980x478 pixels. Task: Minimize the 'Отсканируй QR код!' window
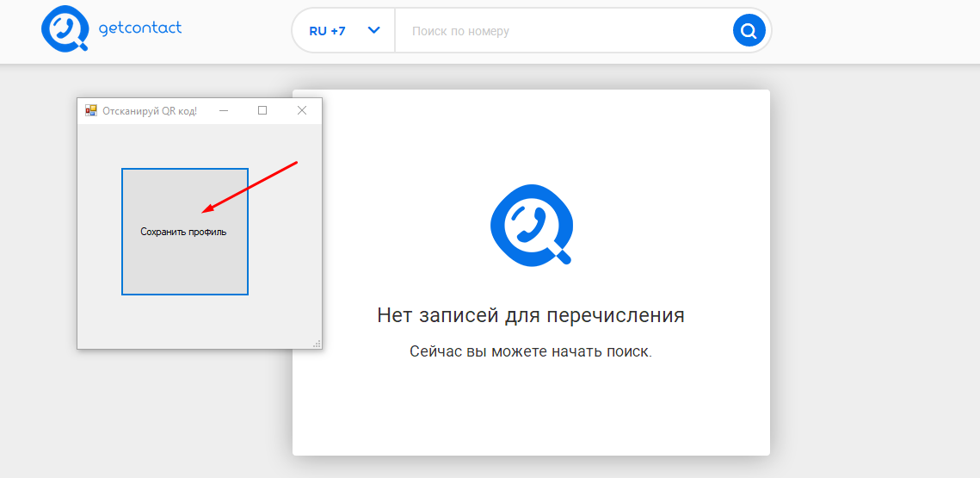(x=223, y=111)
